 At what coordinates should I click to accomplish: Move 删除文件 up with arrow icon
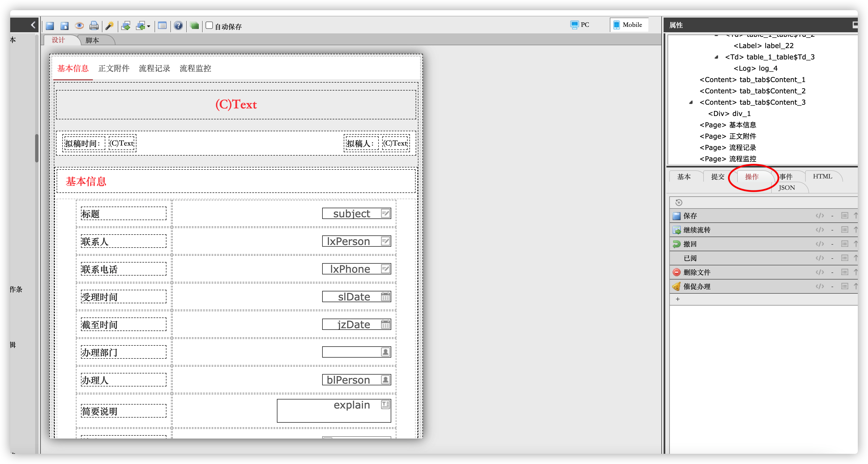pyautogui.click(x=856, y=272)
